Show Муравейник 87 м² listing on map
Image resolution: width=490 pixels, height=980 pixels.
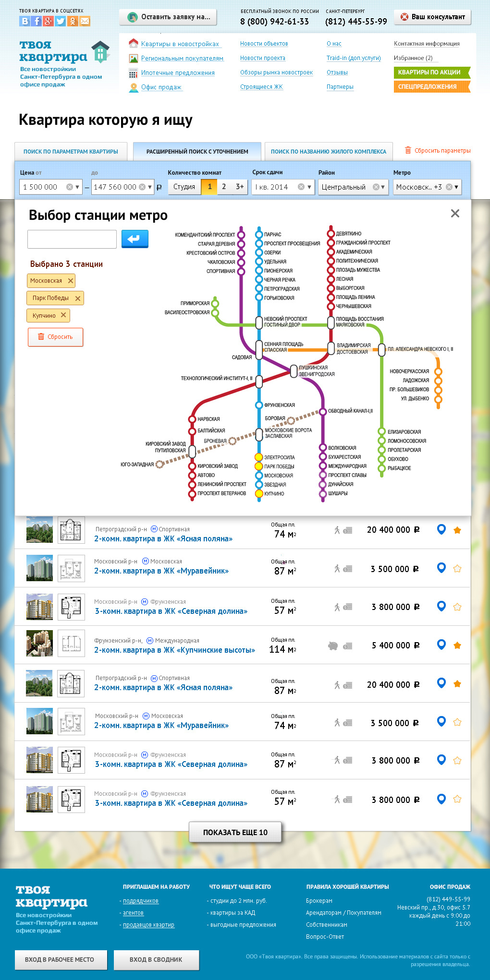point(441,568)
